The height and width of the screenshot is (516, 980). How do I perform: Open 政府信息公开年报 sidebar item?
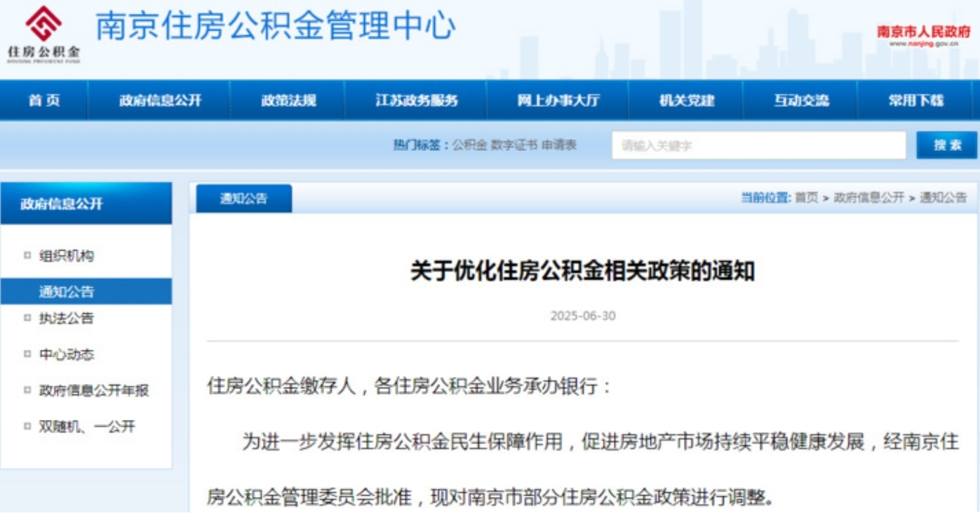click(94, 391)
